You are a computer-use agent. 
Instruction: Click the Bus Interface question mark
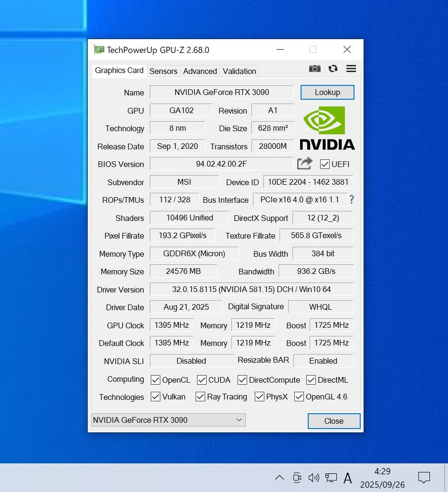(352, 199)
